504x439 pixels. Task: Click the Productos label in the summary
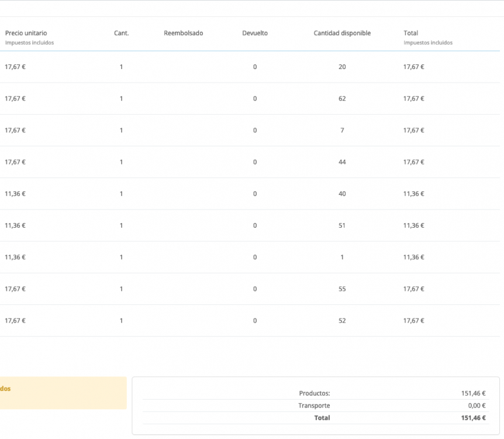(314, 393)
